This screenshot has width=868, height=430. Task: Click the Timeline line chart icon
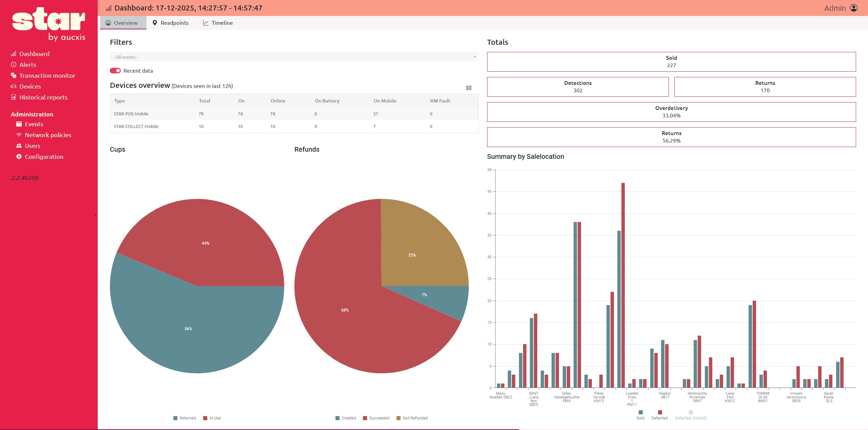click(x=206, y=23)
